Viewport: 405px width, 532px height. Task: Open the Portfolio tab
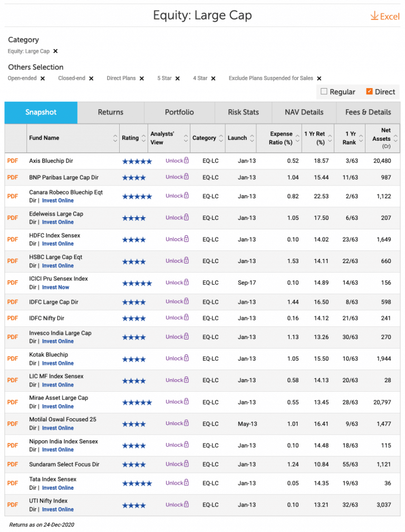(x=179, y=112)
